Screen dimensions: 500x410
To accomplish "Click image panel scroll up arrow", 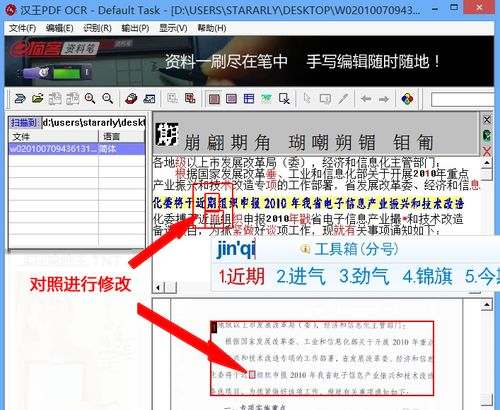I will (x=487, y=305).
